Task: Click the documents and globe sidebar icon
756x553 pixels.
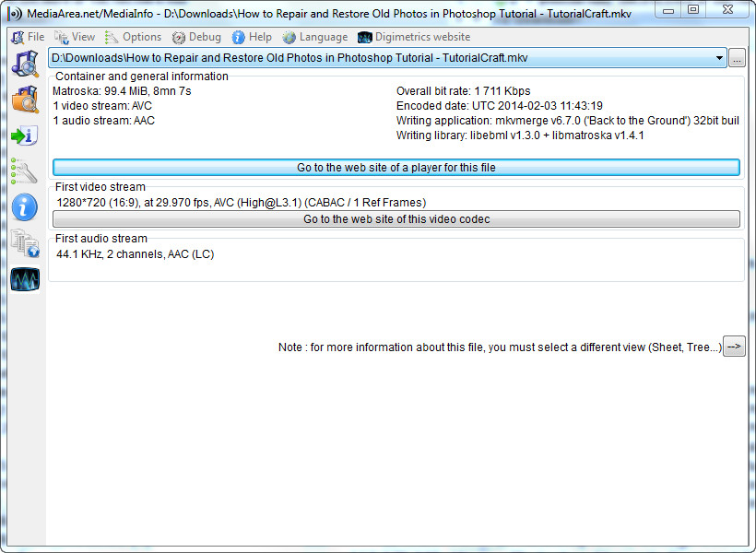Action: click(x=25, y=243)
